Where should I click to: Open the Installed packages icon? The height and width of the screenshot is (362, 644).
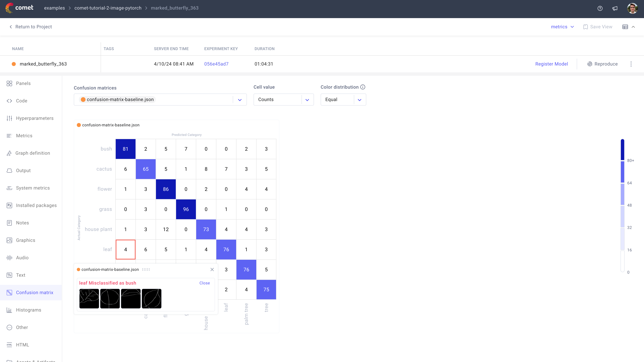tap(10, 205)
